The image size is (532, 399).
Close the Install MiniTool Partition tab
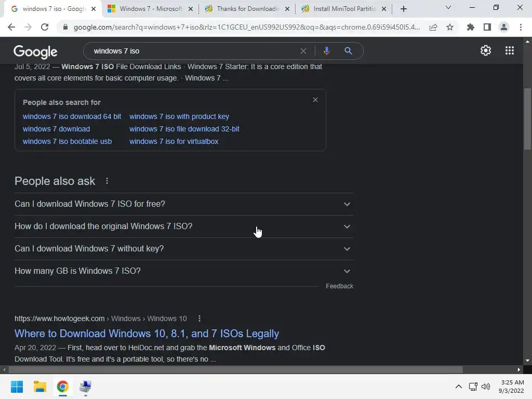click(384, 9)
